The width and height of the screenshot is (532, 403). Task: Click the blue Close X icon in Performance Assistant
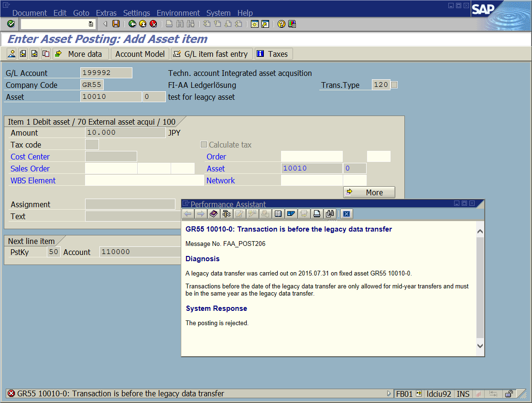coord(347,214)
